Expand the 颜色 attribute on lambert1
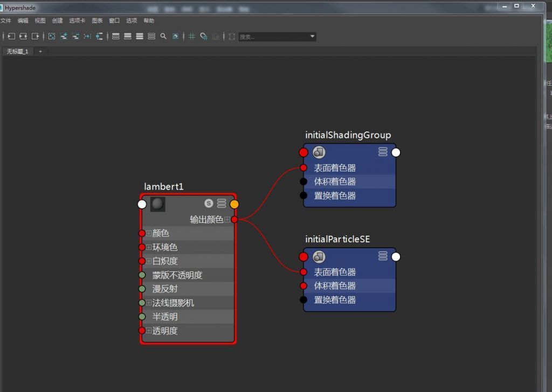This screenshot has width=552, height=392. click(149, 233)
